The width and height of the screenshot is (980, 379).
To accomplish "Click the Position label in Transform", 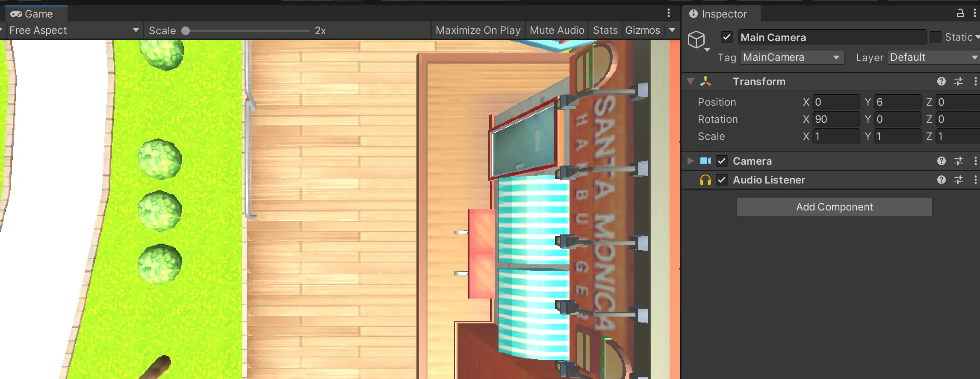I will [x=717, y=102].
